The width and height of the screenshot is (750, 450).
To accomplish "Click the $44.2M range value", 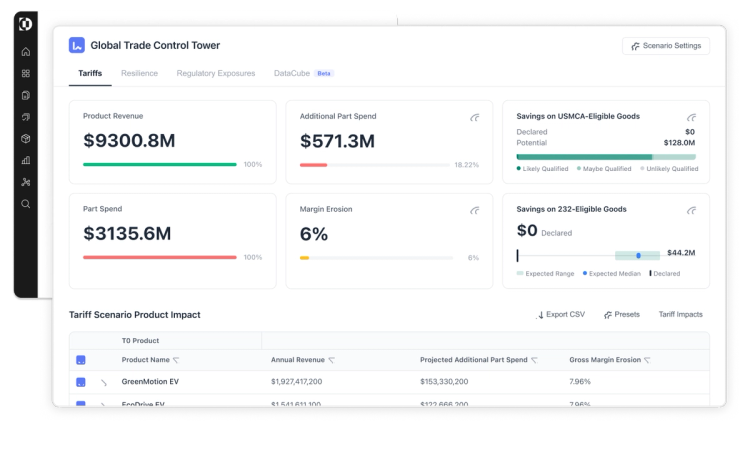I will click(681, 252).
